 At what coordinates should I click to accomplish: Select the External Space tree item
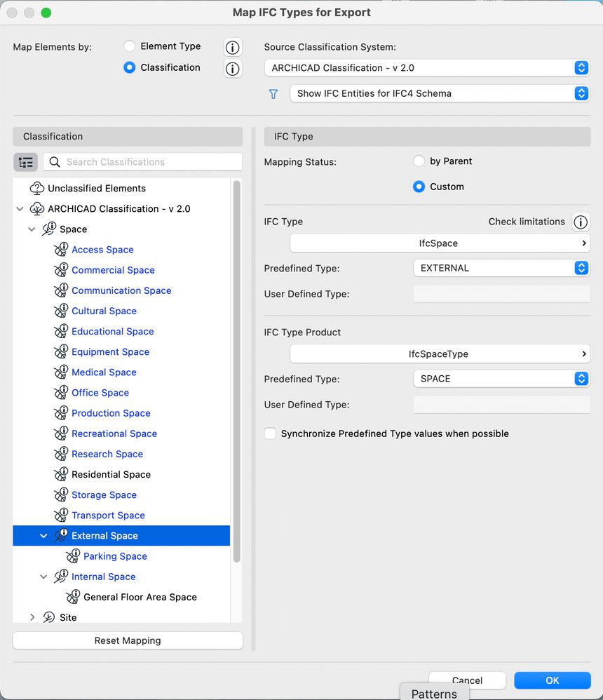pos(121,536)
